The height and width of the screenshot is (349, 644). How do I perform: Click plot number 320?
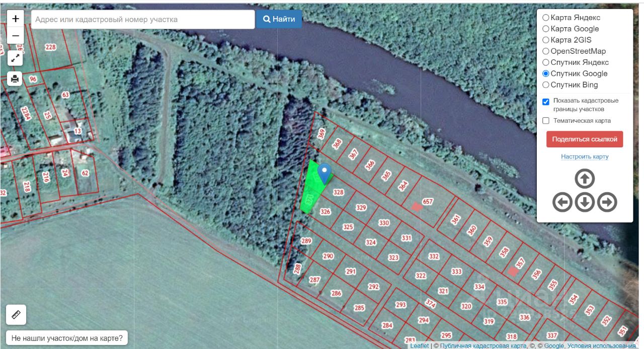[466, 306]
